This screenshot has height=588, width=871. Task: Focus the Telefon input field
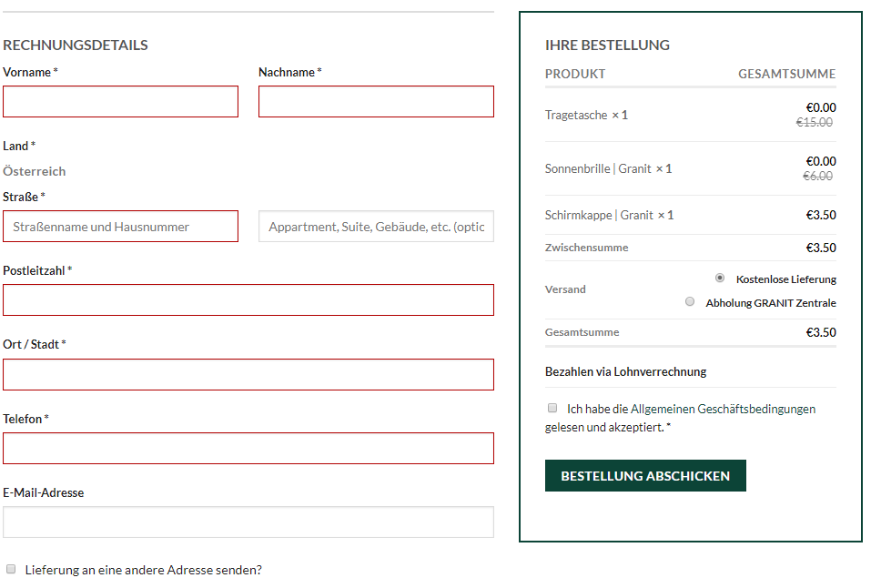[248, 449]
